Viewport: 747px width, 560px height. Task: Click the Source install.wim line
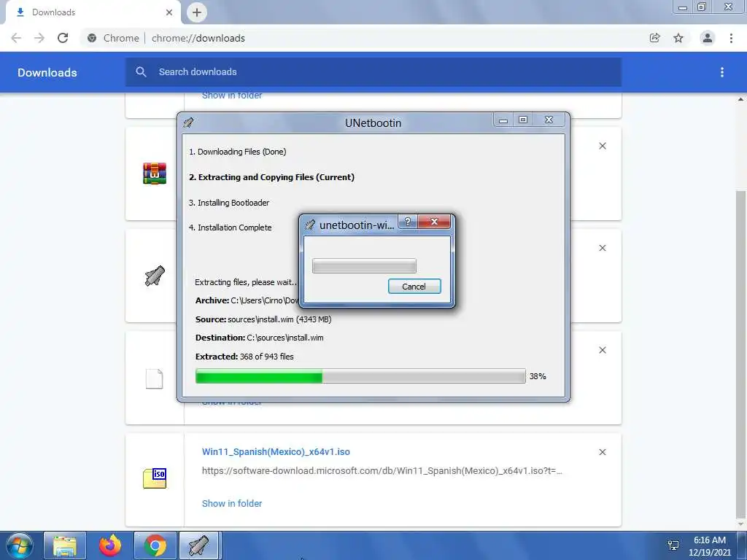(x=263, y=319)
